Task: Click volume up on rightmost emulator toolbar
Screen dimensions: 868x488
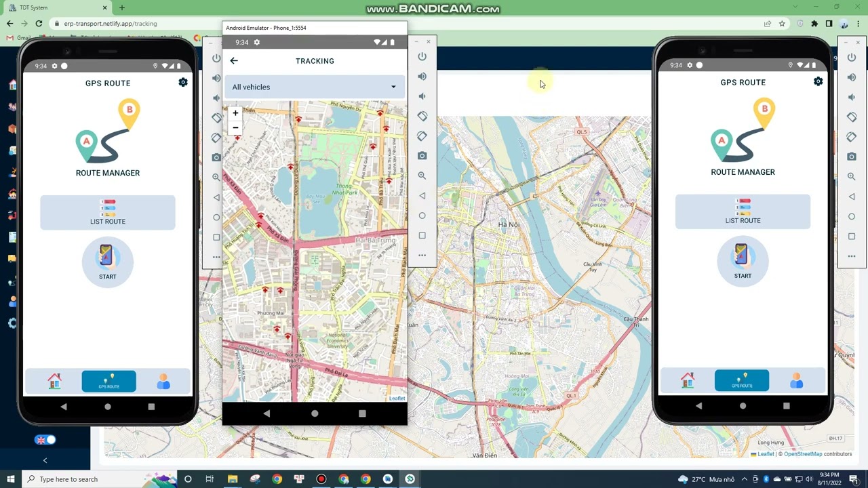Action: (x=851, y=77)
